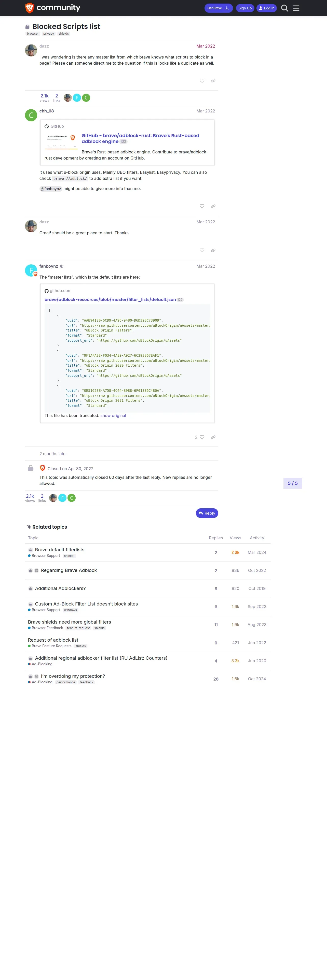Click dazz participant avatar in bottom summary

pyautogui.click(x=53, y=498)
